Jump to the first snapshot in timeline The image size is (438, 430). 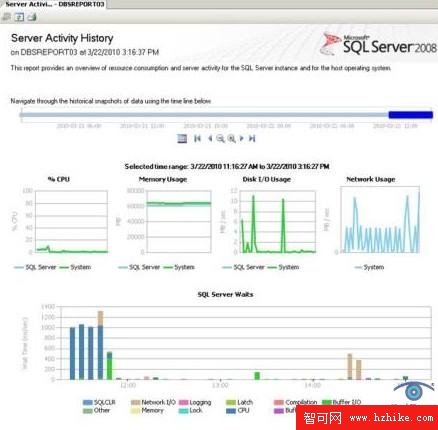[197, 138]
